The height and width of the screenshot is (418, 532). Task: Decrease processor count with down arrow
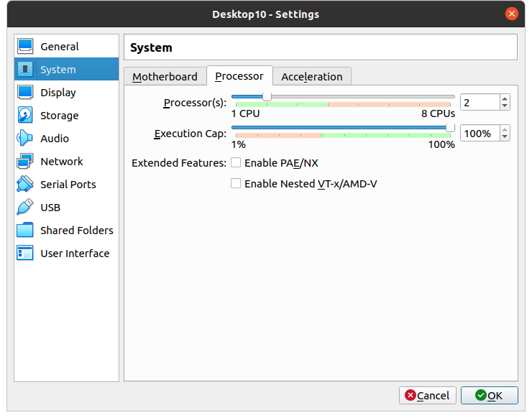[x=505, y=106]
